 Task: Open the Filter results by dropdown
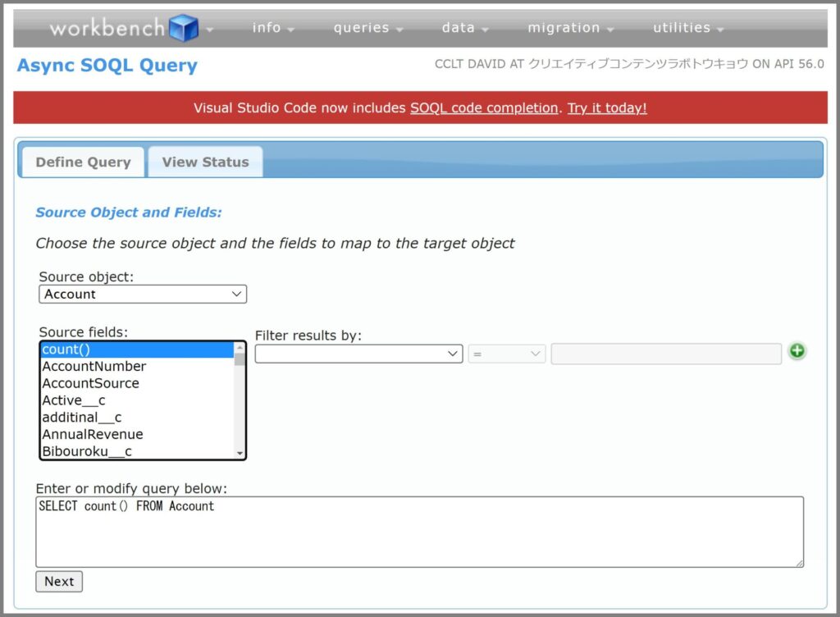[358, 353]
